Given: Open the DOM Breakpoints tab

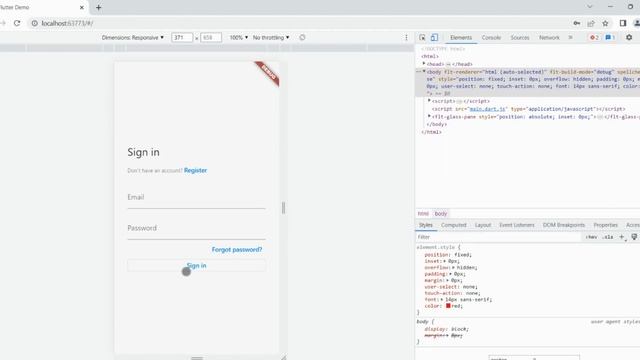Looking at the screenshot, I should tap(564, 225).
